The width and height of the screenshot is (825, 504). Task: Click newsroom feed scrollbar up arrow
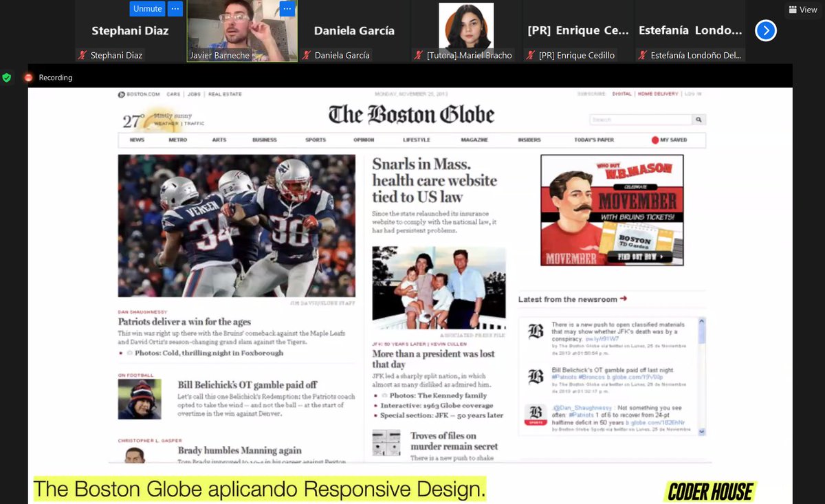coord(702,320)
